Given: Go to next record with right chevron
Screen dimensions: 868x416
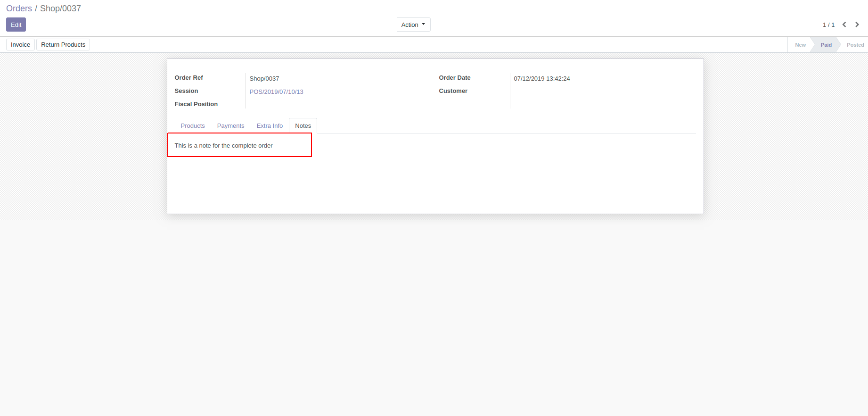Looking at the screenshot, I should [x=857, y=25].
